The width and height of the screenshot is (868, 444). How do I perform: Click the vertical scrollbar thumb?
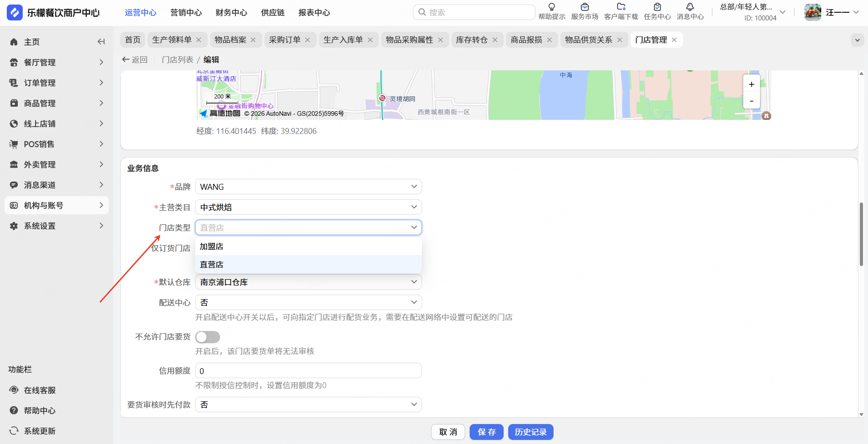point(861,234)
